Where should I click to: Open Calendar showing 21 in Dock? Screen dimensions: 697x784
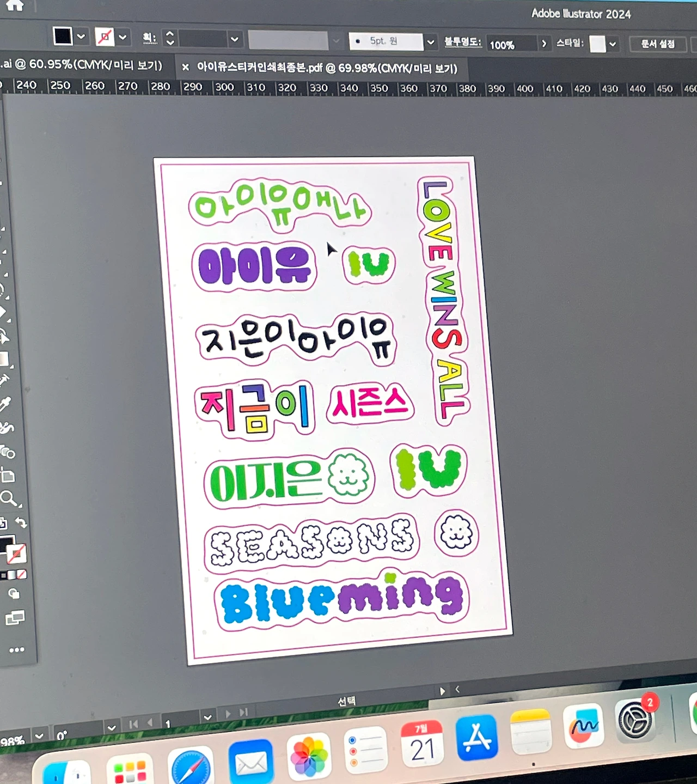click(x=423, y=743)
